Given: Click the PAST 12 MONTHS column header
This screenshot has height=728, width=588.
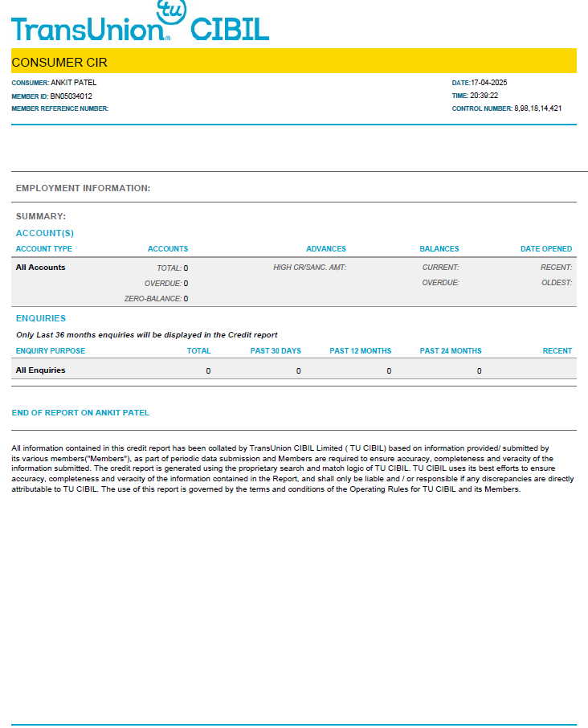Looking at the screenshot, I should click(x=360, y=351).
